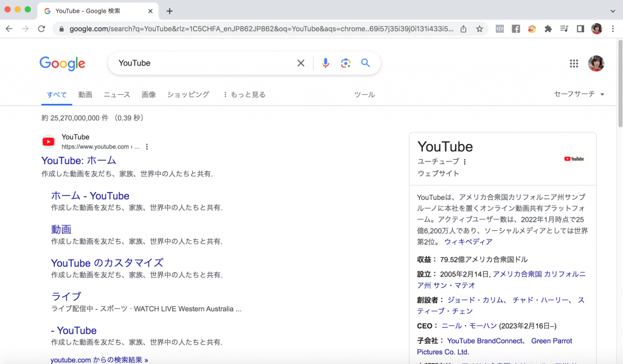This screenshot has width=623, height=364.
Task: Open the スティーブ・チェン founder link
Action: (501, 306)
